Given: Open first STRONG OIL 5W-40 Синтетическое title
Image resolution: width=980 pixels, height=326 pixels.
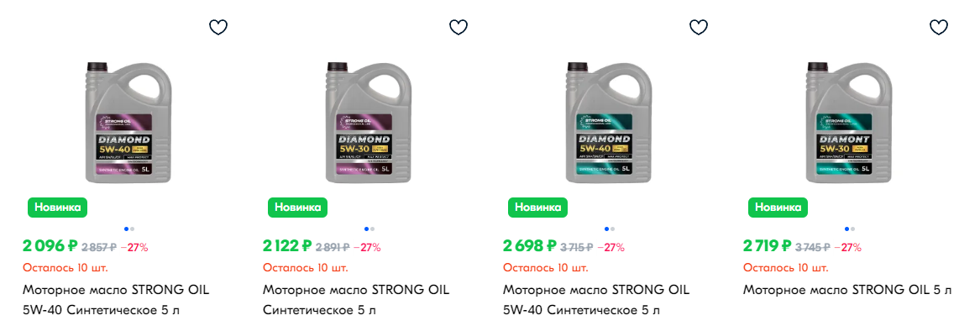Looking at the screenshot, I should [x=116, y=300].
